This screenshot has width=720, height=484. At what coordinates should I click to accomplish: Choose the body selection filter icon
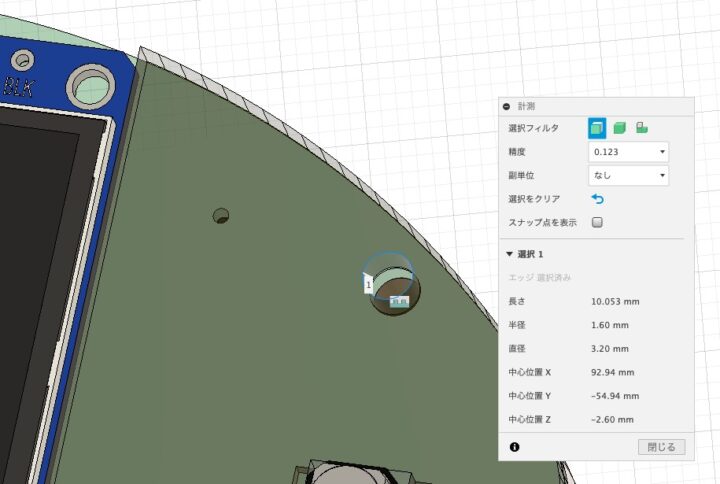pyautogui.click(x=619, y=127)
